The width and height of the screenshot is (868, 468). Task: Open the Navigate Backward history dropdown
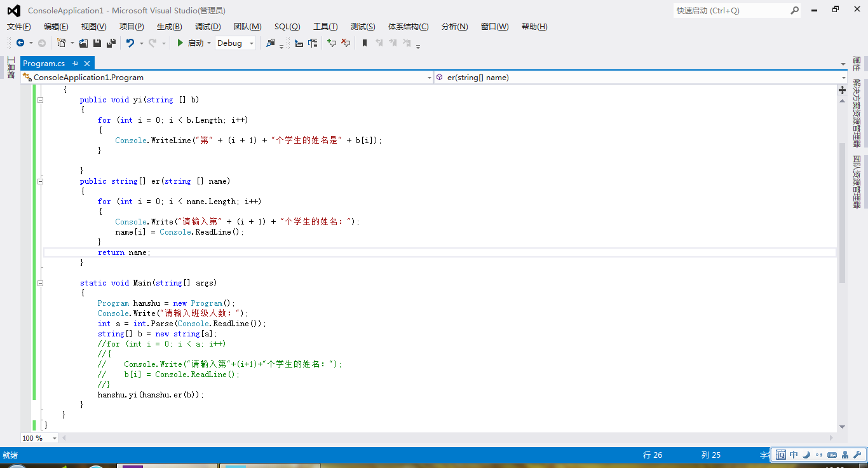click(x=31, y=43)
